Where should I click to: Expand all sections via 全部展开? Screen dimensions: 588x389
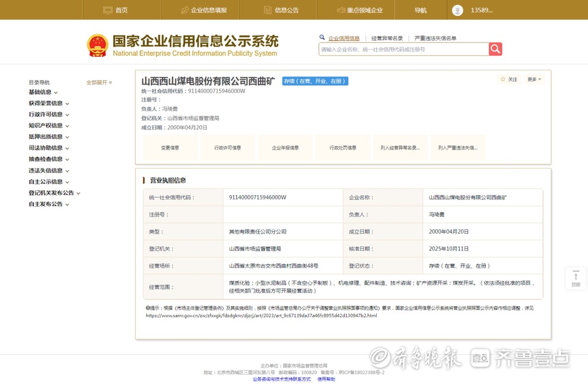(x=99, y=82)
